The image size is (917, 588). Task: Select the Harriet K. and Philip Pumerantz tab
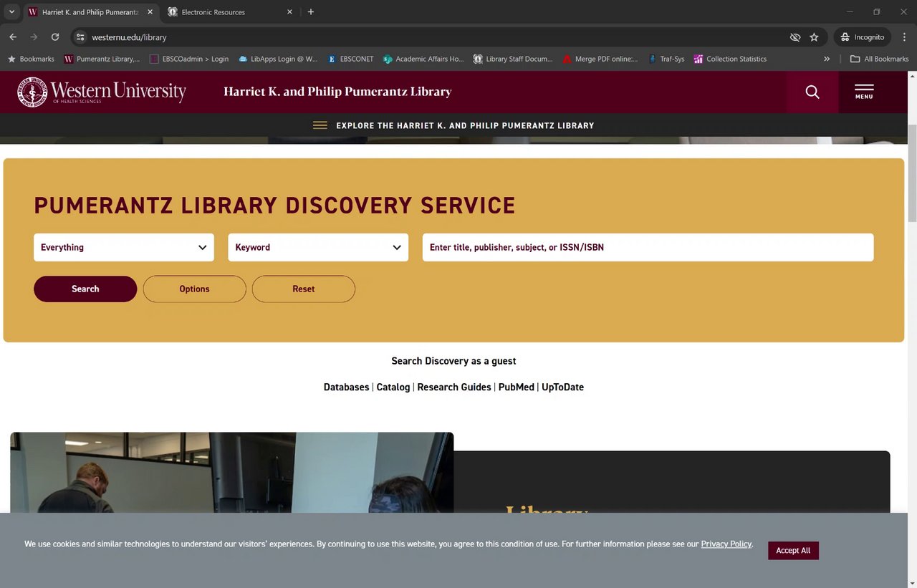pos(90,12)
